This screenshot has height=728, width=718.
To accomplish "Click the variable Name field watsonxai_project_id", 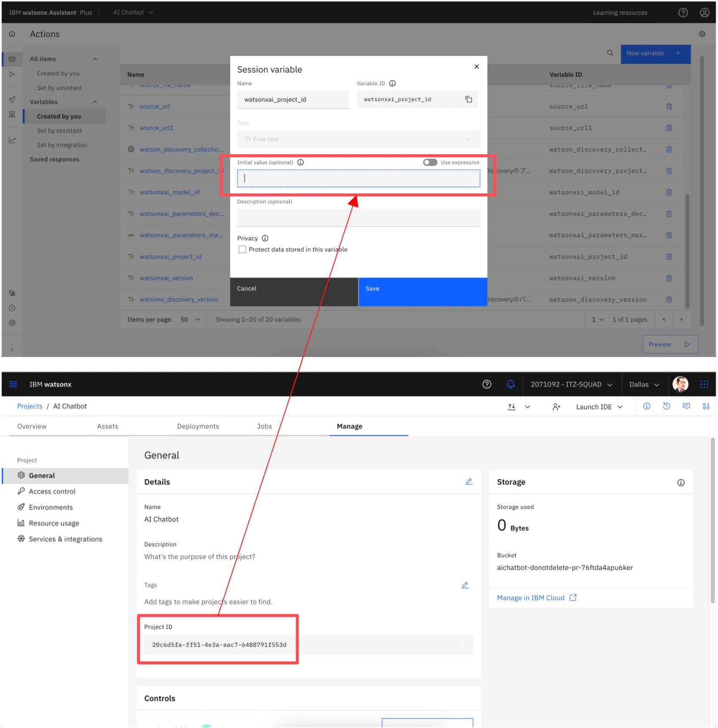I will (x=293, y=99).
